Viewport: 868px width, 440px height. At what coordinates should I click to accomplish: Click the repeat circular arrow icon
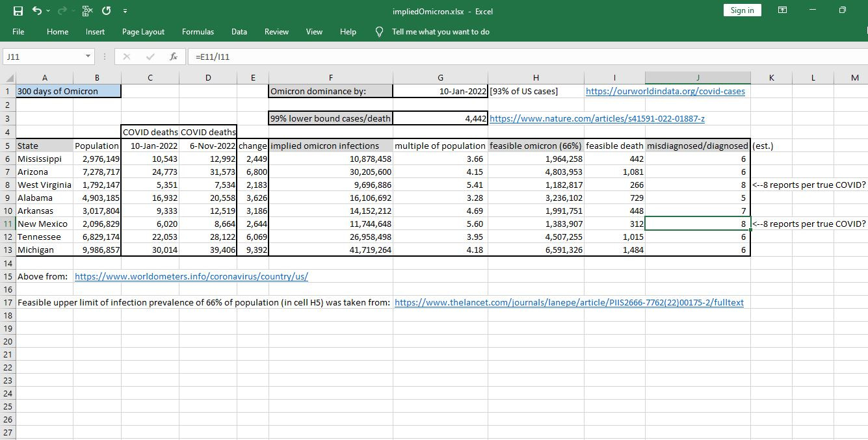tap(106, 10)
